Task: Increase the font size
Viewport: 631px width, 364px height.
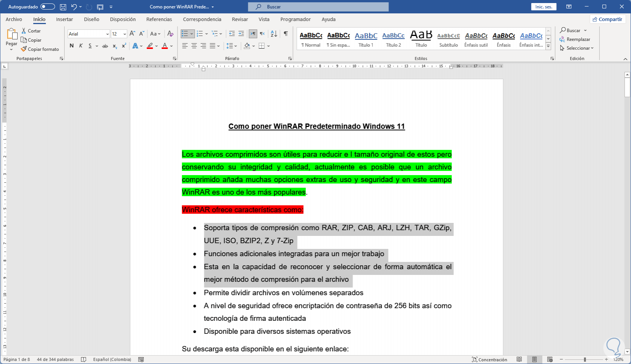Action: [x=132, y=34]
